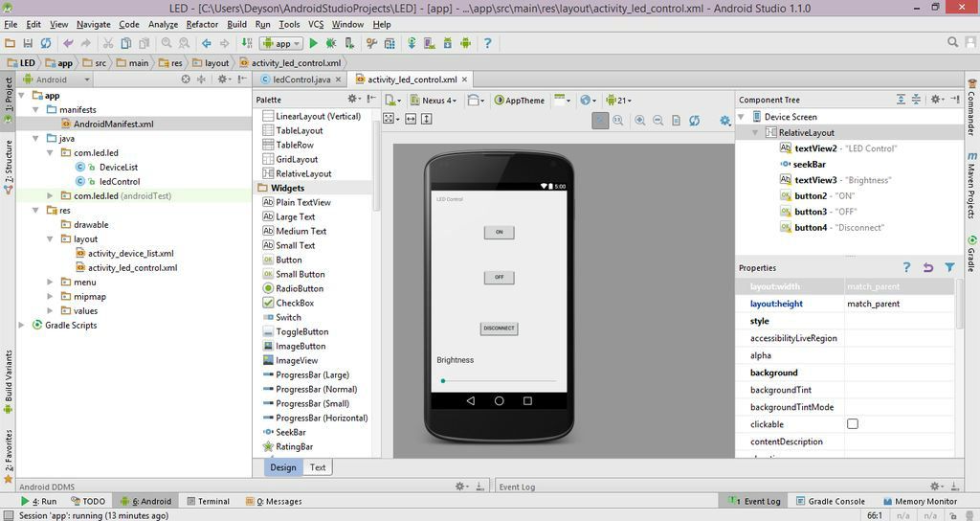Screen dimensions: 980x521
Task: Open Android Device Monitor icon
Action: pyautogui.click(x=466, y=43)
